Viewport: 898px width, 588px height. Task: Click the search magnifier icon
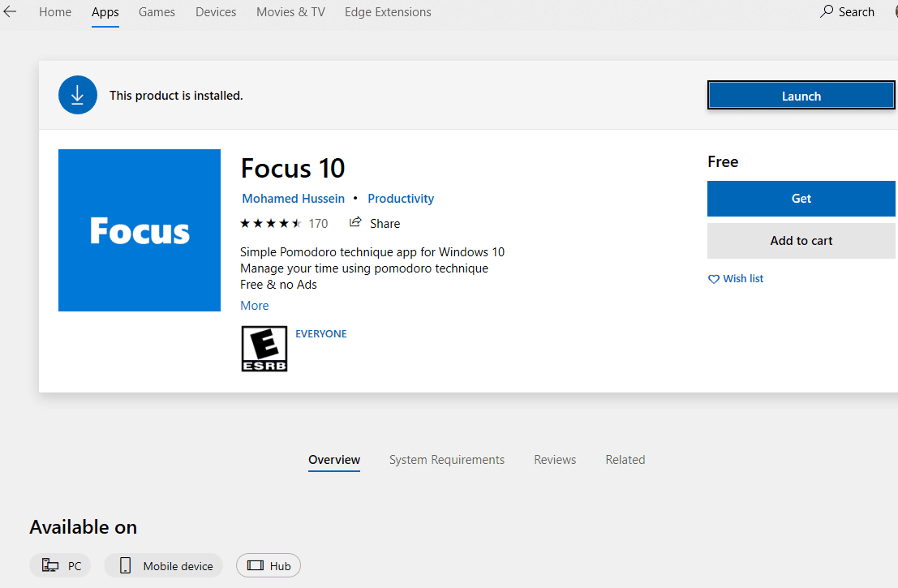tap(827, 11)
